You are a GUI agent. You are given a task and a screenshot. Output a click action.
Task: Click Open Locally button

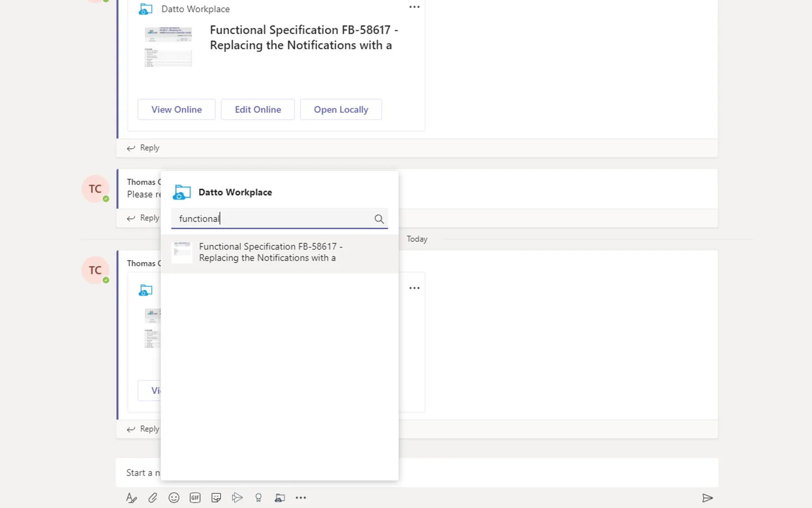(x=341, y=109)
